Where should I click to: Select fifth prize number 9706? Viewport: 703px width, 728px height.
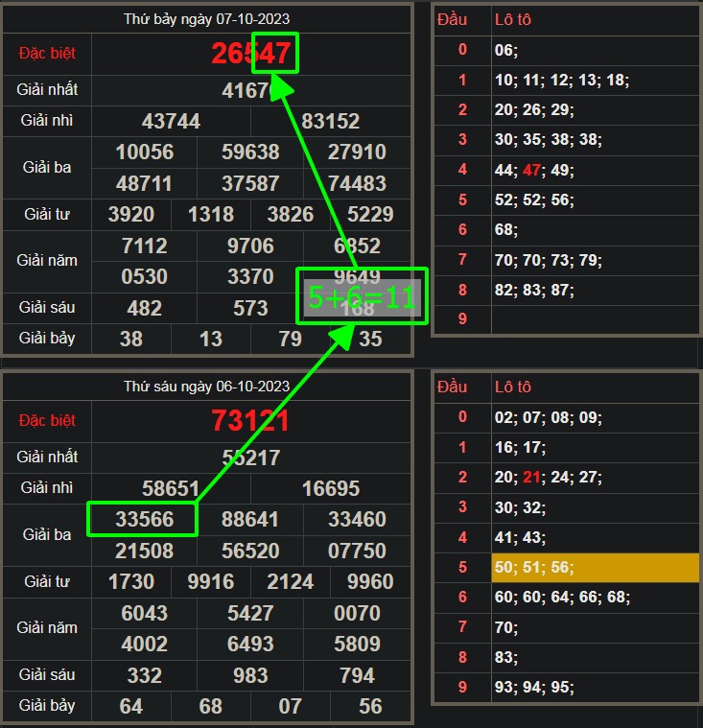(250, 246)
